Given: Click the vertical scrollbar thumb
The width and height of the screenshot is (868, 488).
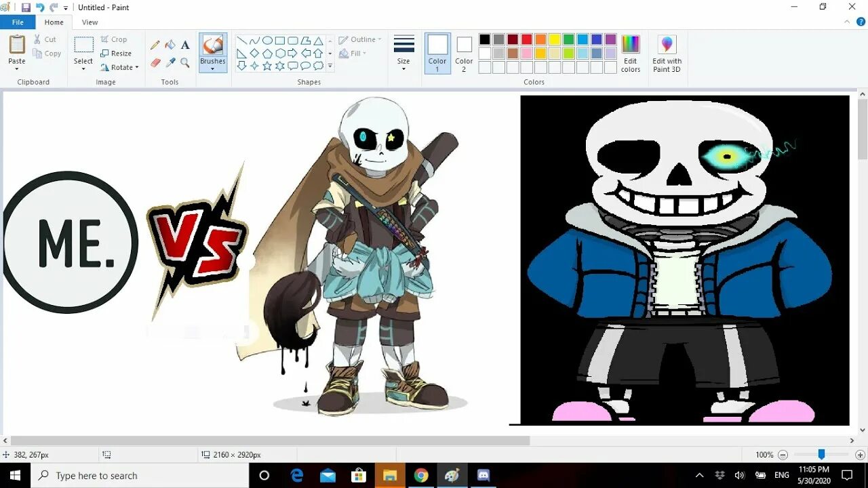Looking at the screenshot, I should pos(863,129).
